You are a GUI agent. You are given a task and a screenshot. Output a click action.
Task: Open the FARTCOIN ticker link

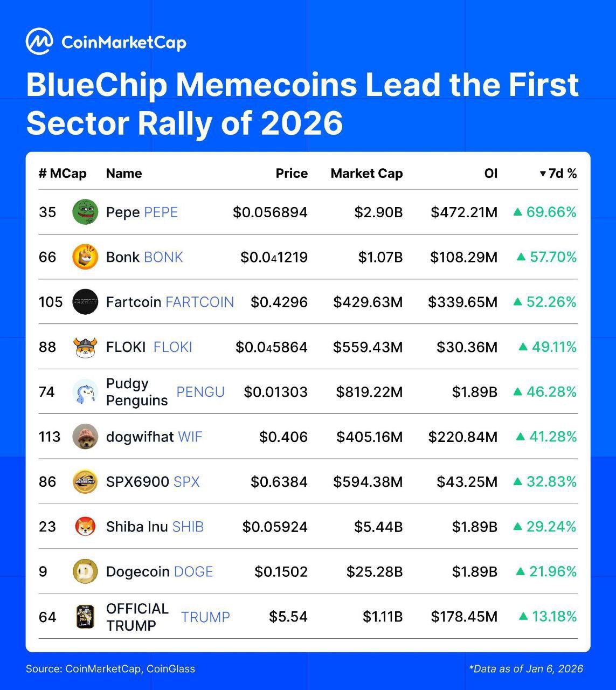point(199,302)
